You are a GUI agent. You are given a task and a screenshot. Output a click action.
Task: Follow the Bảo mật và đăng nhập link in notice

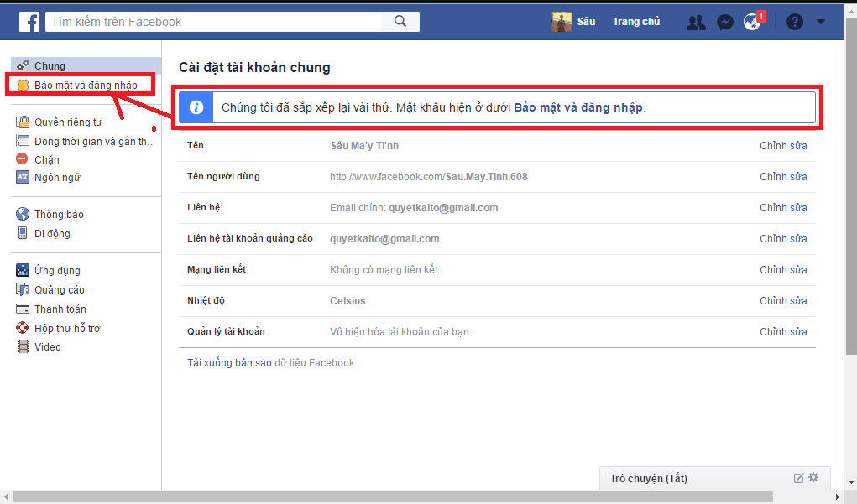(578, 107)
